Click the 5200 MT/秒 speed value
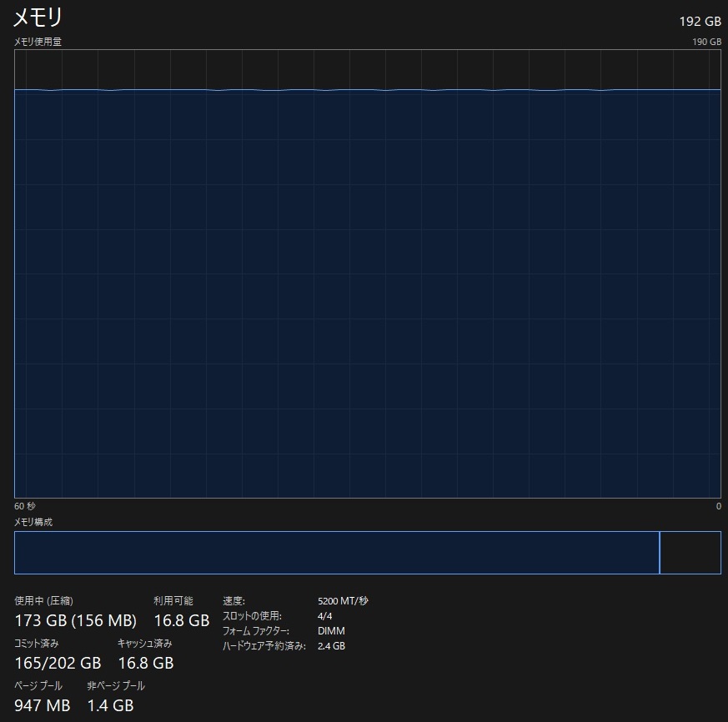The height and width of the screenshot is (722, 728). (x=343, y=600)
